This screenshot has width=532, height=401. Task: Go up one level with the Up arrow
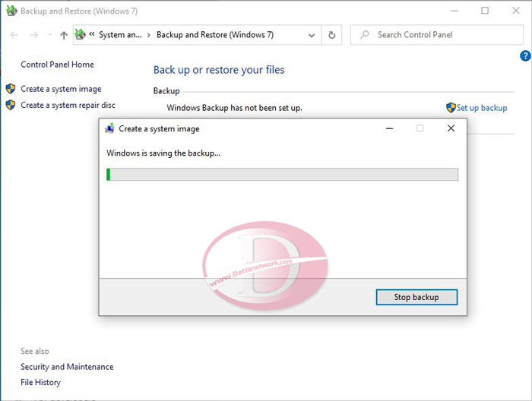[x=63, y=35]
